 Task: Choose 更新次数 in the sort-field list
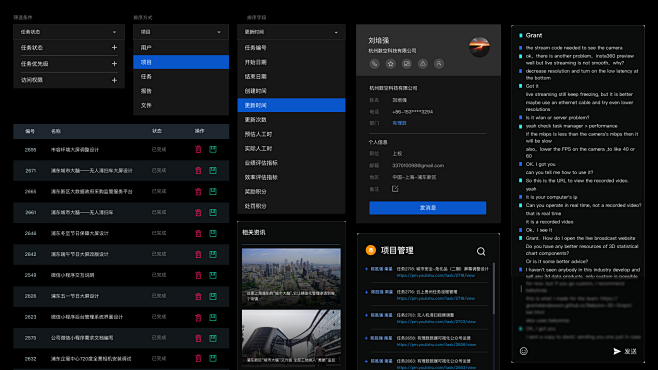tap(291, 120)
